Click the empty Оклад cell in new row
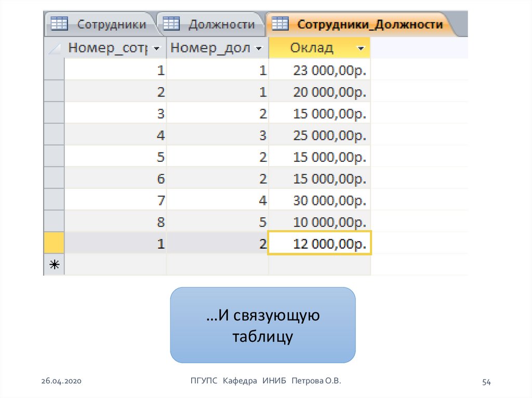Viewport: 532px width, 398px height. pyautogui.click(x=320, y=265)
